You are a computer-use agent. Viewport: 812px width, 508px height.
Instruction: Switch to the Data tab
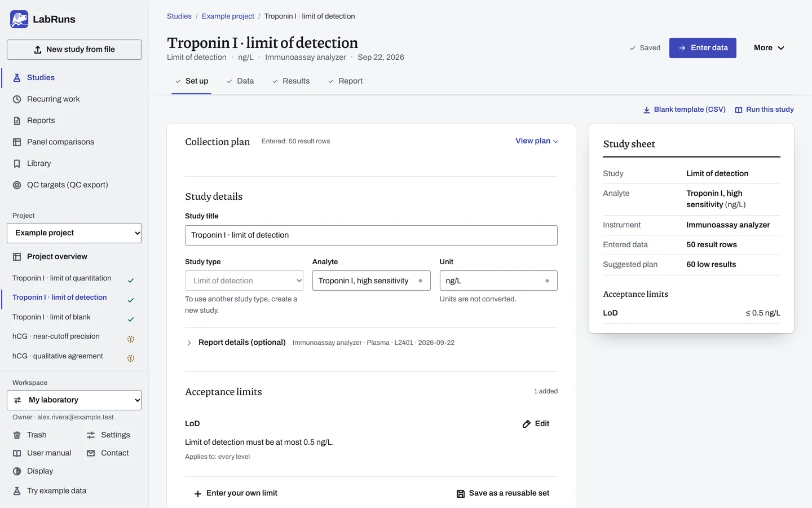(240, 81)
